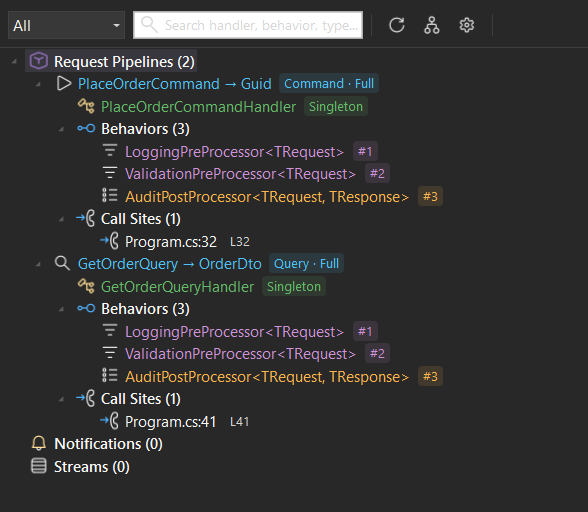
Task: Collapse Behaviors (3) under PlaceOrderCommand
Action: click(62, 129)
